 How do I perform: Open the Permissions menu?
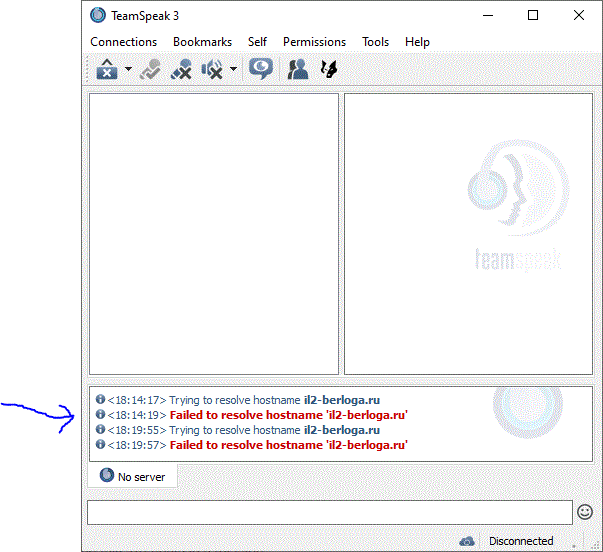click(x=314, y=42)
